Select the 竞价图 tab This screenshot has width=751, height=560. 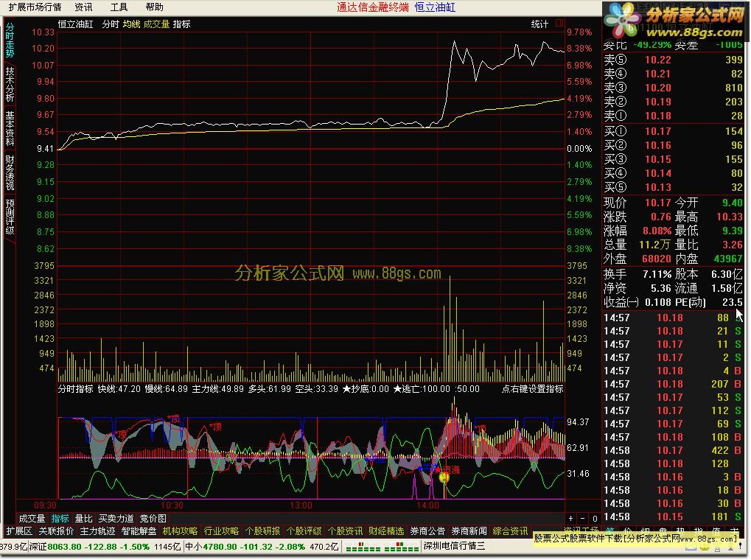pyautogui.click(x=153, y=518)
